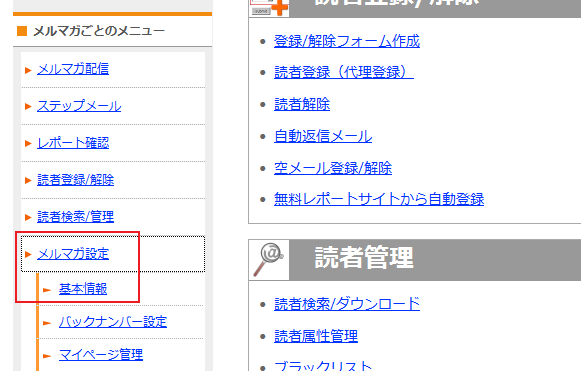The image size is (581, 371).
Task: Select the バックナンバー設定 submenu link
Action: tap(113, 322)
